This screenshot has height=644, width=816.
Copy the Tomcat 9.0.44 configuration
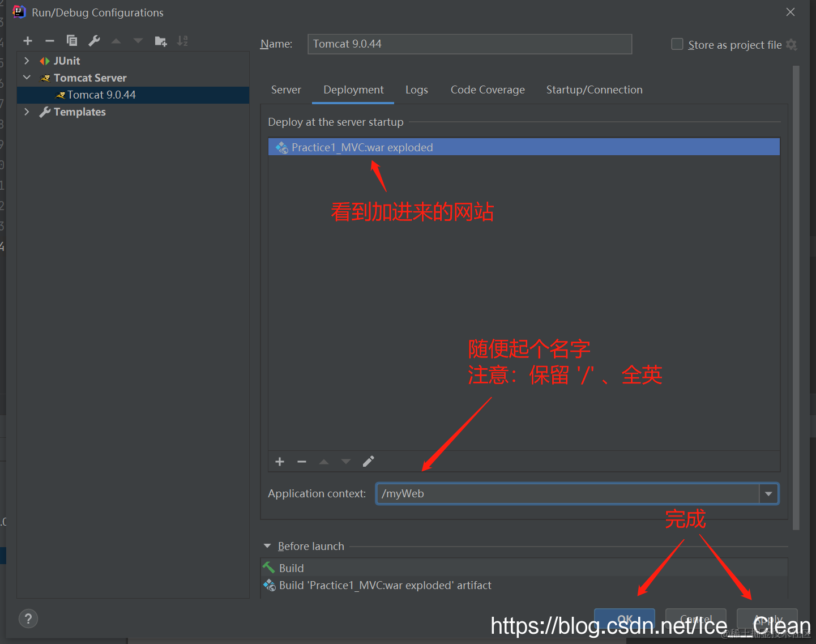pos(71,40)
